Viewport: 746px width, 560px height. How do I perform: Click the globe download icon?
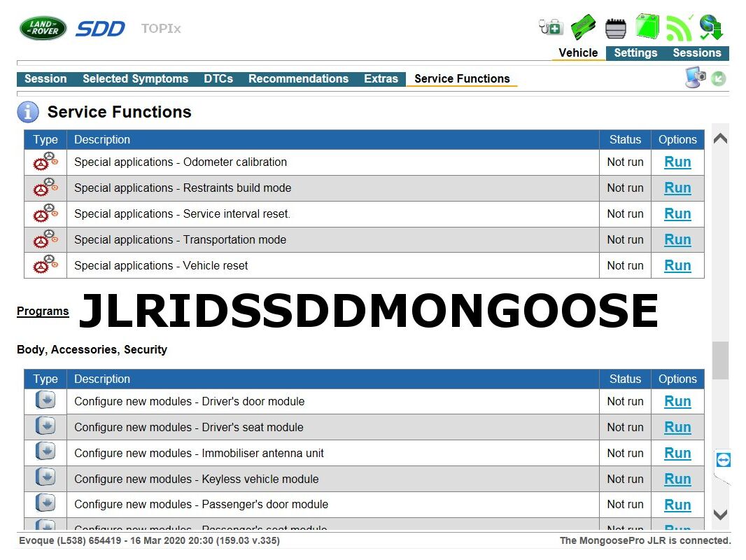(x=711, y=27)
